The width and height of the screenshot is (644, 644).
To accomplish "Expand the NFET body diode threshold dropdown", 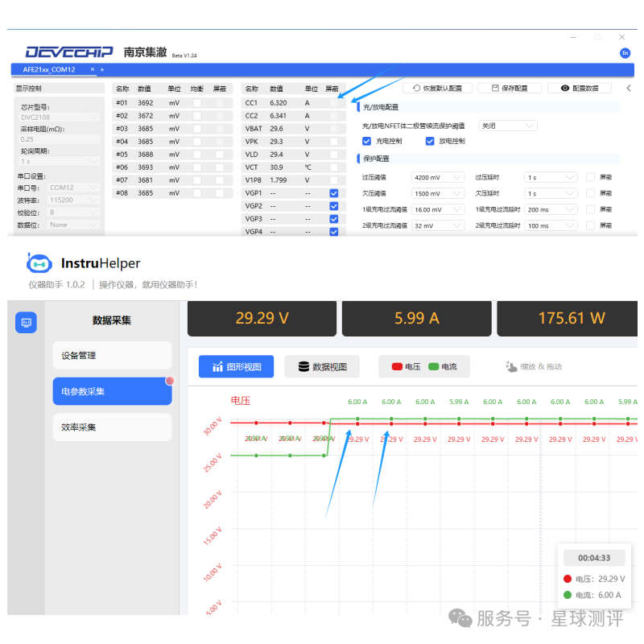I will 507,126.
